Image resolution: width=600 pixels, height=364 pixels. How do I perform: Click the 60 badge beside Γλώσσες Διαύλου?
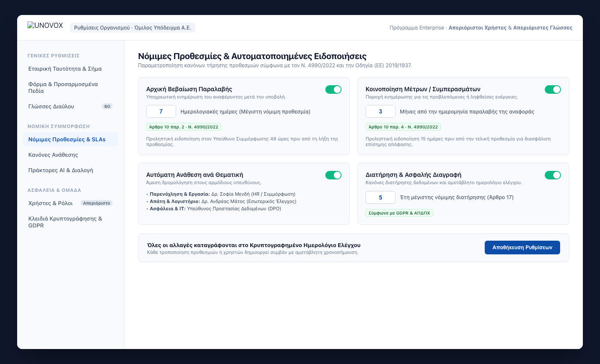[x=107, y=106]
